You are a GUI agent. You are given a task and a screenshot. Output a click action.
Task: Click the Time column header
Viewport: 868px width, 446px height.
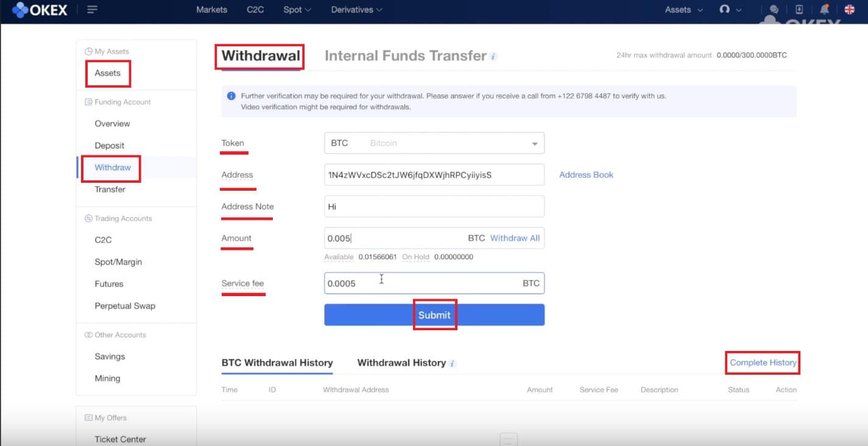tap(230, 390)
